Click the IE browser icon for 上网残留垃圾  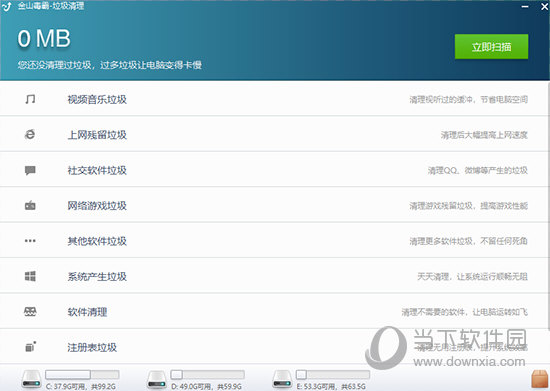30,135
